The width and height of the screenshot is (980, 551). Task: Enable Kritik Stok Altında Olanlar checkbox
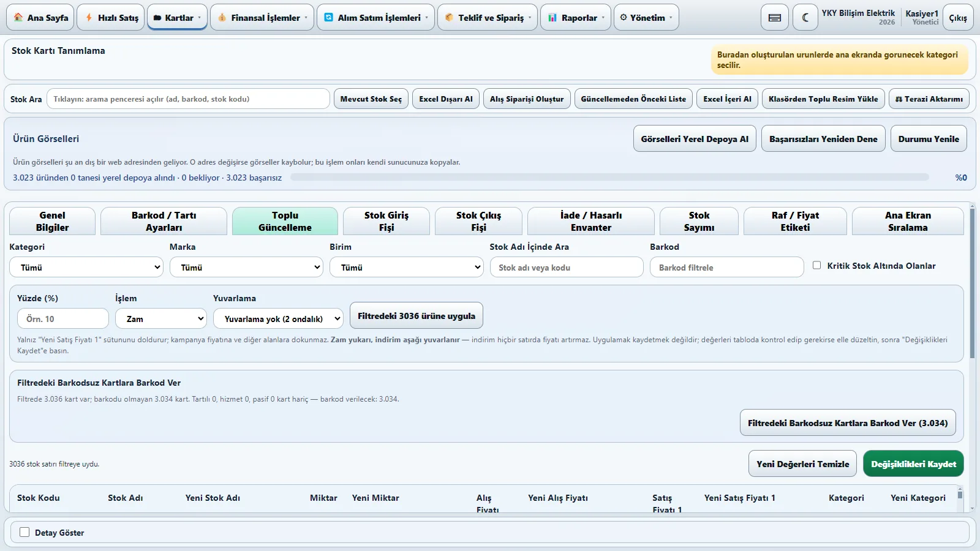coord(816,265)
